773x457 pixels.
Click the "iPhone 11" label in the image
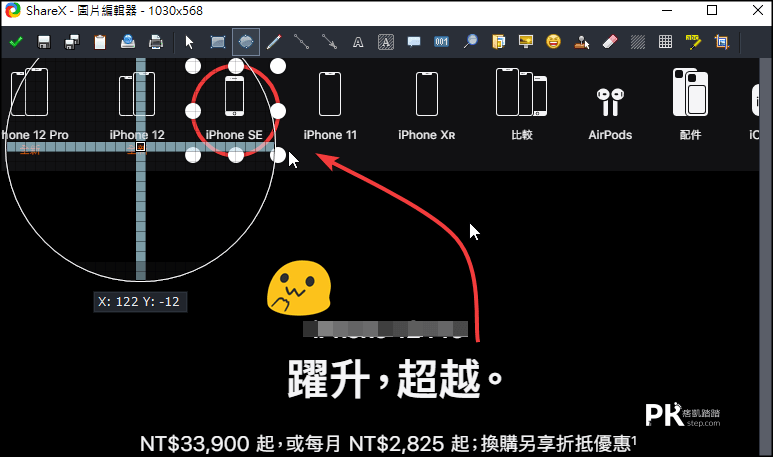pyautogui.click(x=330, y=135)
